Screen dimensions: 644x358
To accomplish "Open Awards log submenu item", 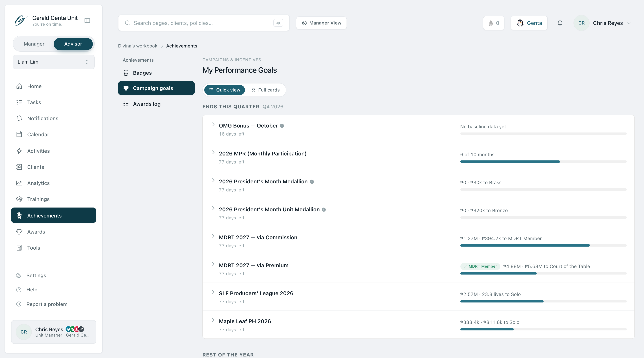I will [x=156, y=104].
